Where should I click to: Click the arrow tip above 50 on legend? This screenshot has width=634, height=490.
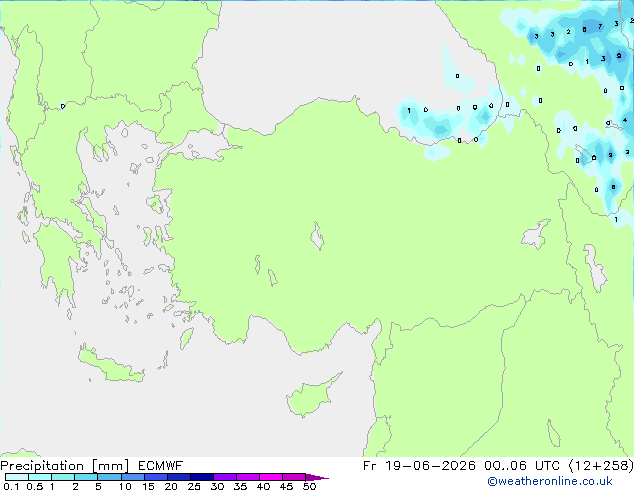(x=317, y=477)
